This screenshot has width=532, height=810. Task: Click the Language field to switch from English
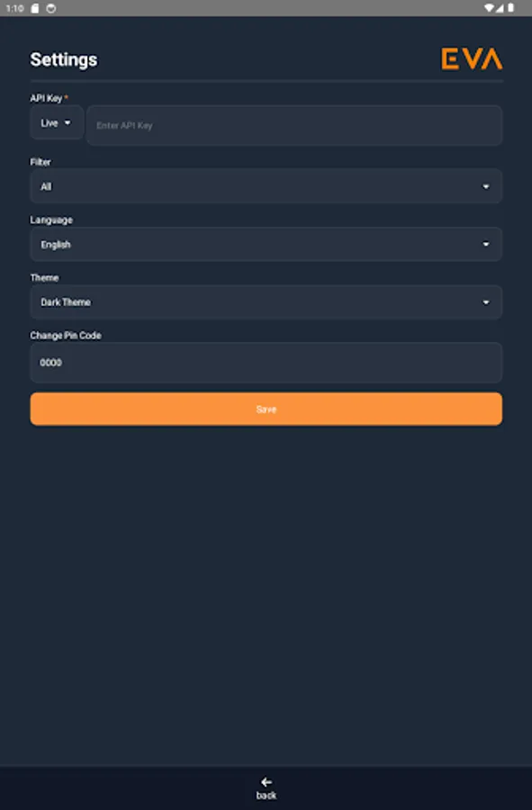266,244
